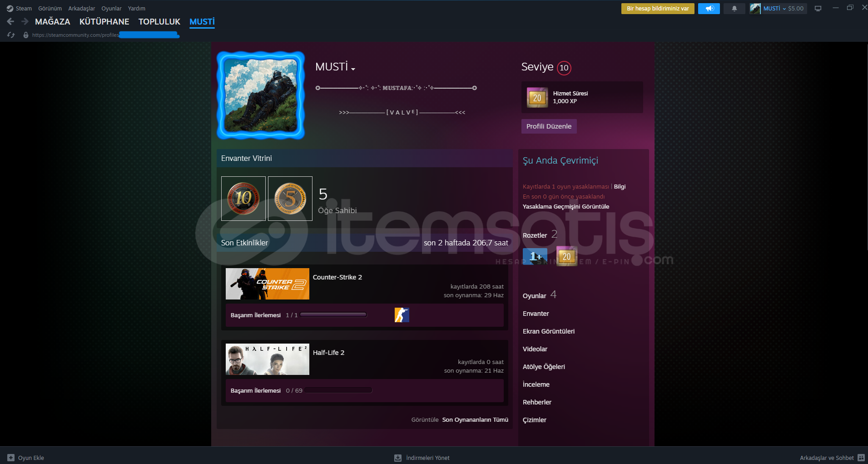Open the Videolar link
This screenshot has height=464, width=868.
click(535, 349)
